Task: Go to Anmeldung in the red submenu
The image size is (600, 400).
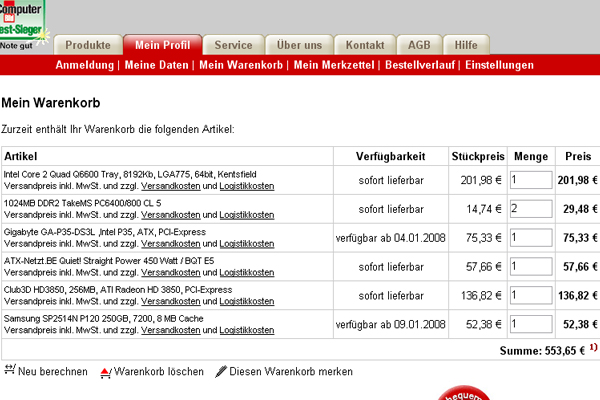Action: [x=85, y=65]
